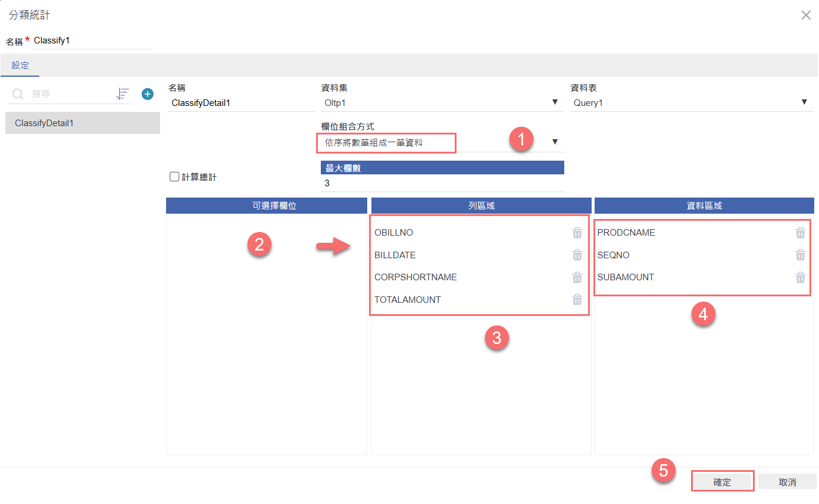This screenshot has height=504, width=819.
Task: Remove TOTALAMOUNT from row area
Action: click(577, 300)
